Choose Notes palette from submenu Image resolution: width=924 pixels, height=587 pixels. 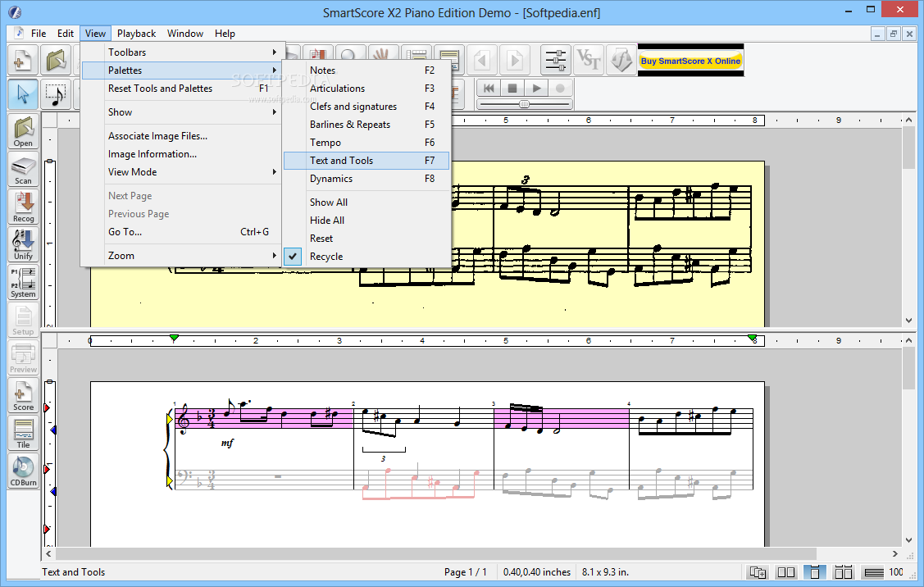[366, 71]
